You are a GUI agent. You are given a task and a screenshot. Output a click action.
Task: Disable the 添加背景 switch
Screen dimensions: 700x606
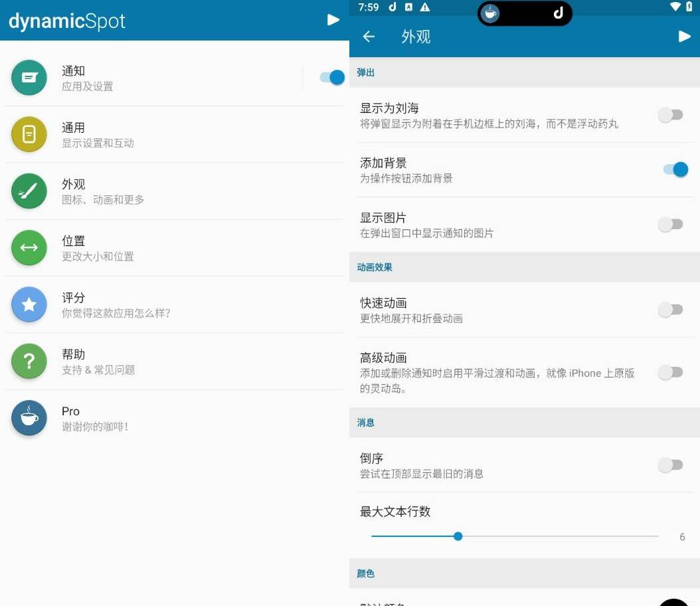(x=675, y=169)
